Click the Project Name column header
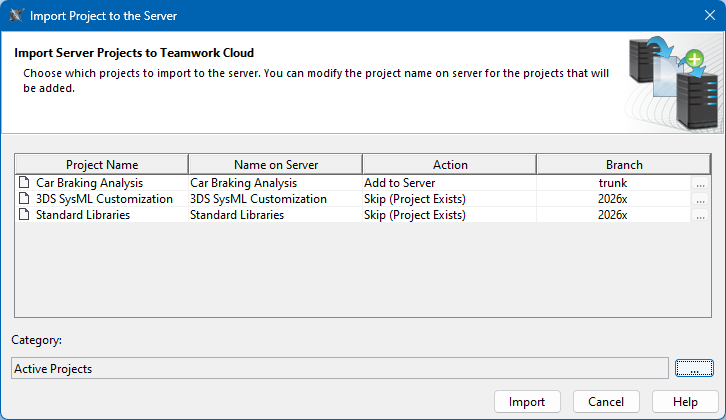726x420 pixels. point(102,165)
